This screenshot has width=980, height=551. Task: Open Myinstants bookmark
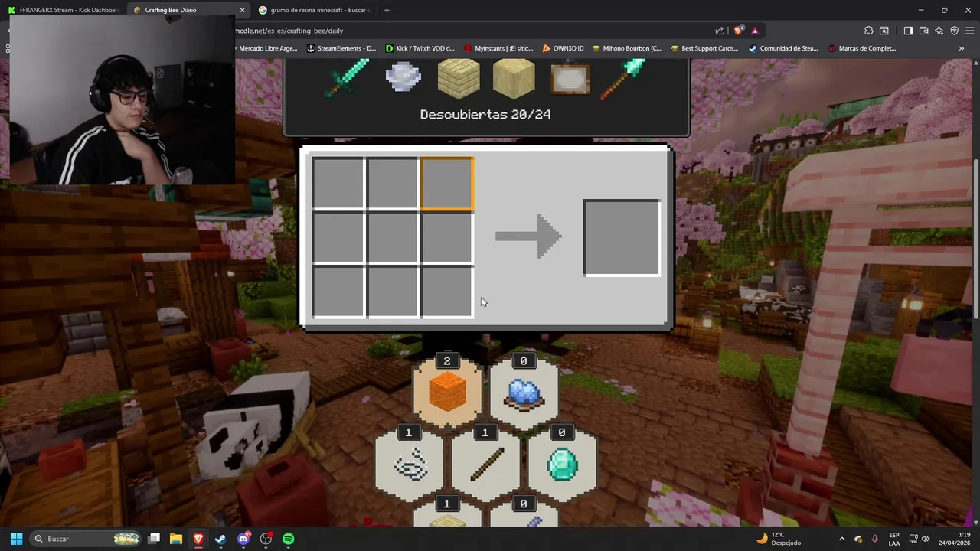(498, 48)
